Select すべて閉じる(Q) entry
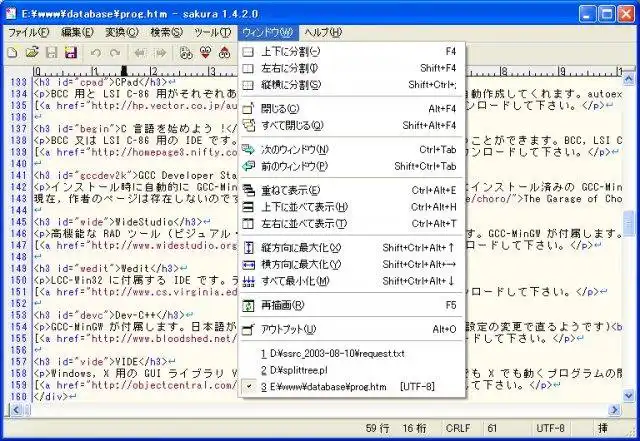The width and height of the screenshot is (640, 441). pos(352,125)
